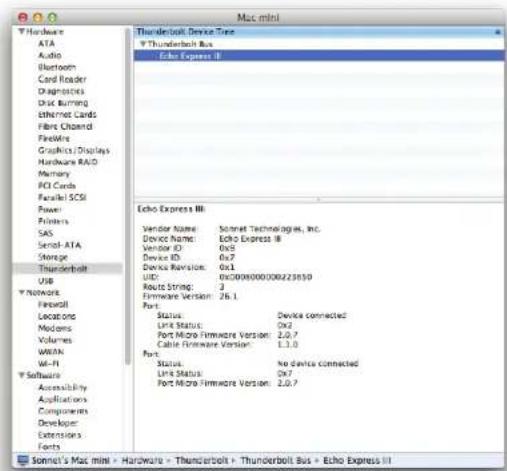Screen dimensions: 507x471
Task: Show Ethernet Cards information
Action: (x=67, y=115)
